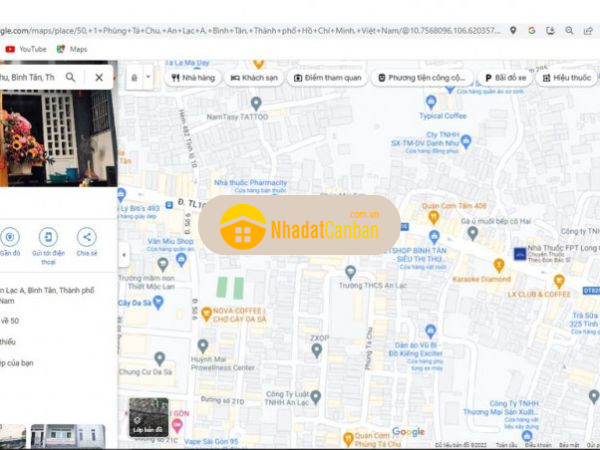The height and width of the screenshot is (450, 600).
Task: Select the Điểm tham quan chip
Action: [x=326, y=77]
